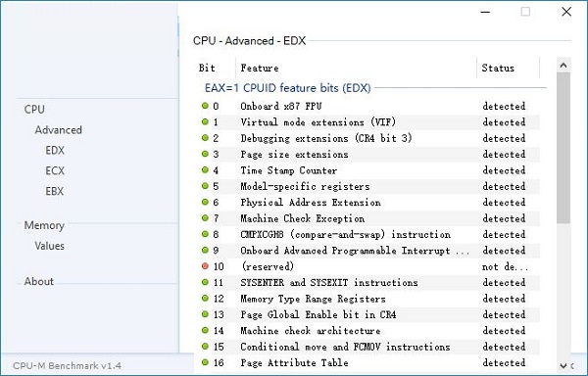Select 'Conditional move and FCMOV instructions' text
The width and height of the screenshot is (588, 376).
coord(345,347)
